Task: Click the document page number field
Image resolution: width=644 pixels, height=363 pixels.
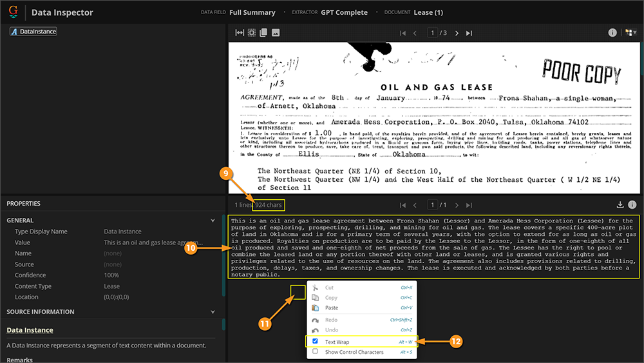Action: (432, 32)
